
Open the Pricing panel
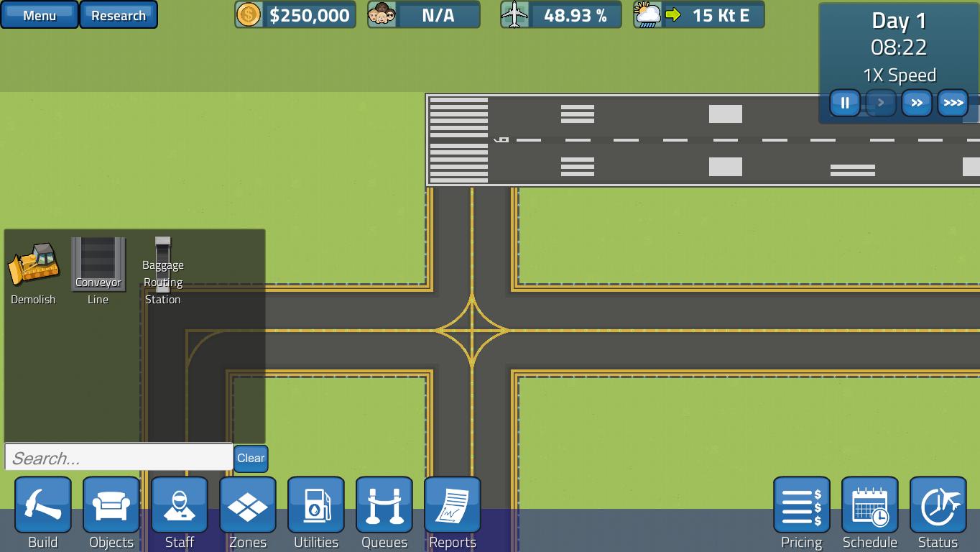(x=801, y=506)
